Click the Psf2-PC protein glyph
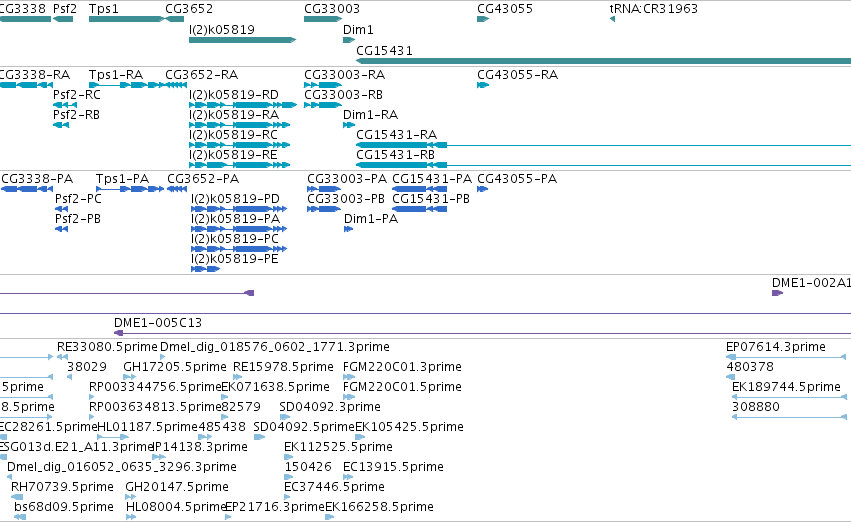Viewport: 851px width, 522px height. click(x=61, y=209)
